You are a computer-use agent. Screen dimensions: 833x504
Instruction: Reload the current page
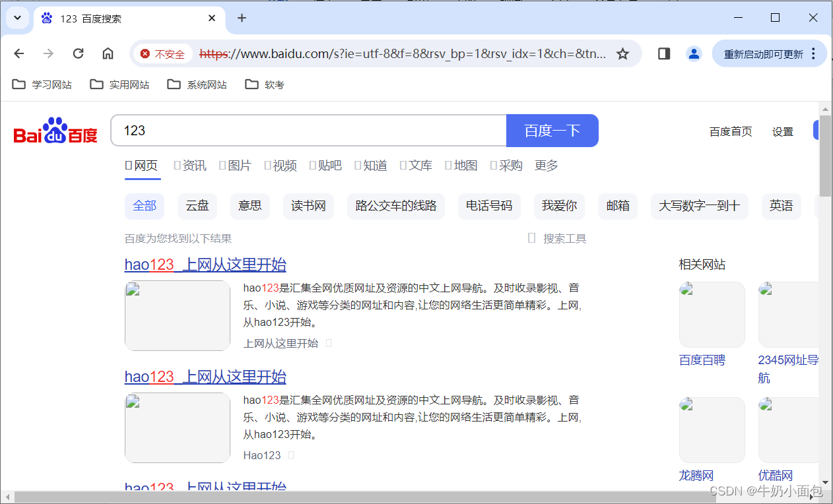pyautogui.click(x=78, y=53)
